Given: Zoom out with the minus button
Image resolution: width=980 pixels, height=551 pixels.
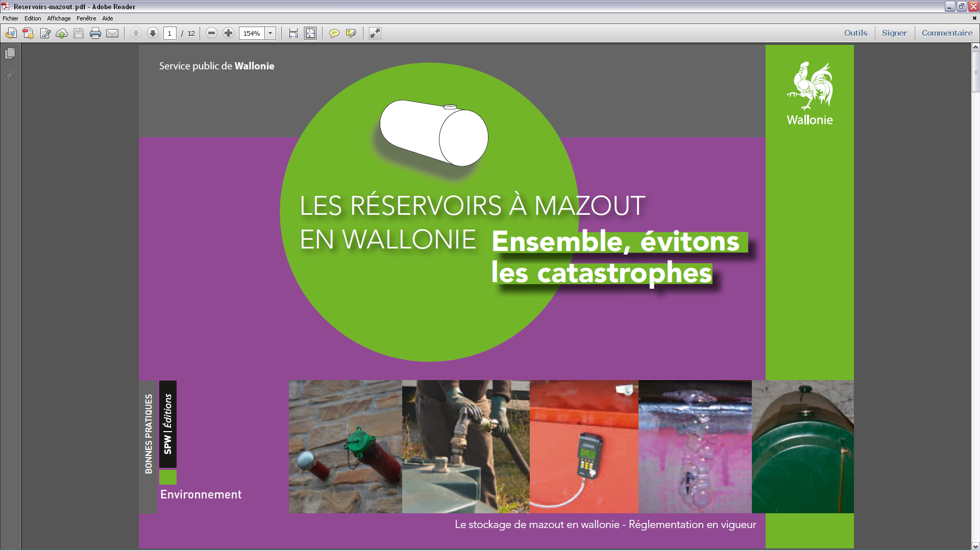Looking at the screenshot, I should (211, 33).
